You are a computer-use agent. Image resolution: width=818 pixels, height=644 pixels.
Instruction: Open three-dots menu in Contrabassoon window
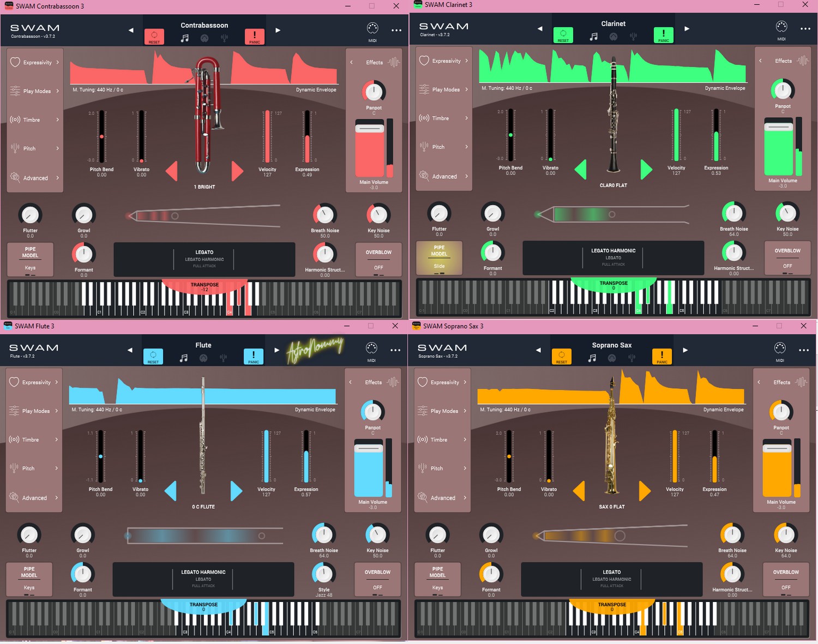click(396, 31)
